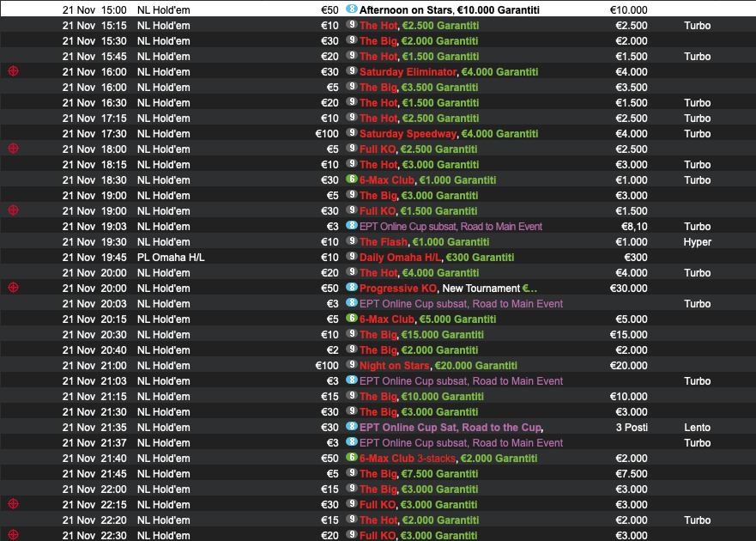Select The Big, €7.500 Garantiti
The image size is (756, 541).
tap(419, 473)
